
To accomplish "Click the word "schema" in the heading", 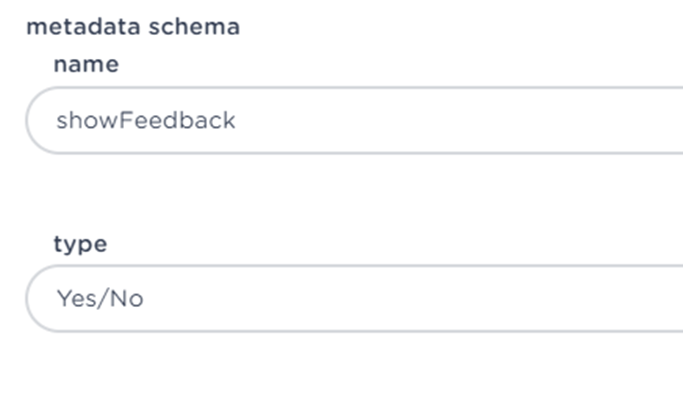I will pyautogui.click(x=194, y=27).
